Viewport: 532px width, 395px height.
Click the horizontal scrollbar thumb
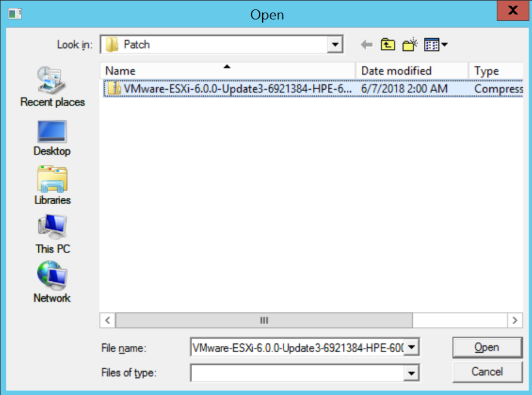tap(264, 320)
